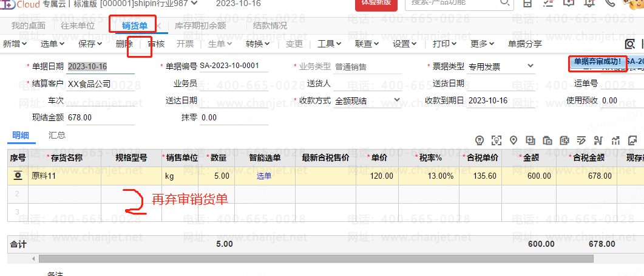Click the 原料11 cell in row 1
The height and width of the screenshot is (276, 644).
click(x=64, y=176)
